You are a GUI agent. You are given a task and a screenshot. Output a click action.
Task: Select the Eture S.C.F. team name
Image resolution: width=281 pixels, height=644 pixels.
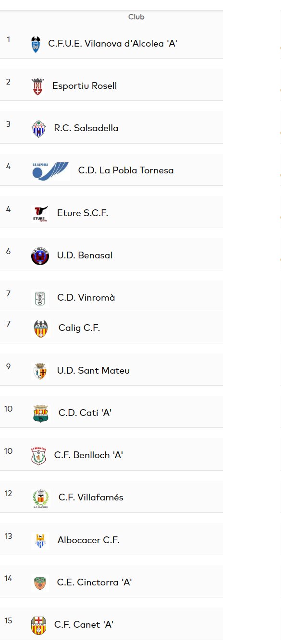coord(83,213)
